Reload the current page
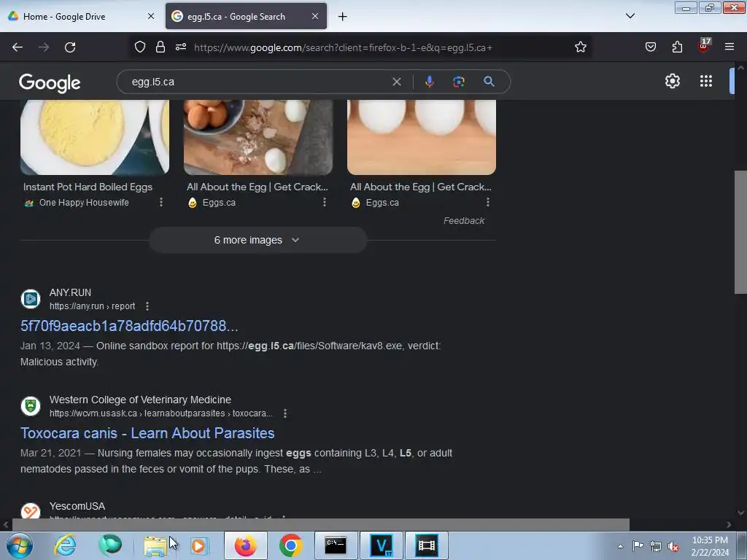Image resolution: width=747 pixels, height=560 pixels. pyautogui.click(x=70, y=47)
